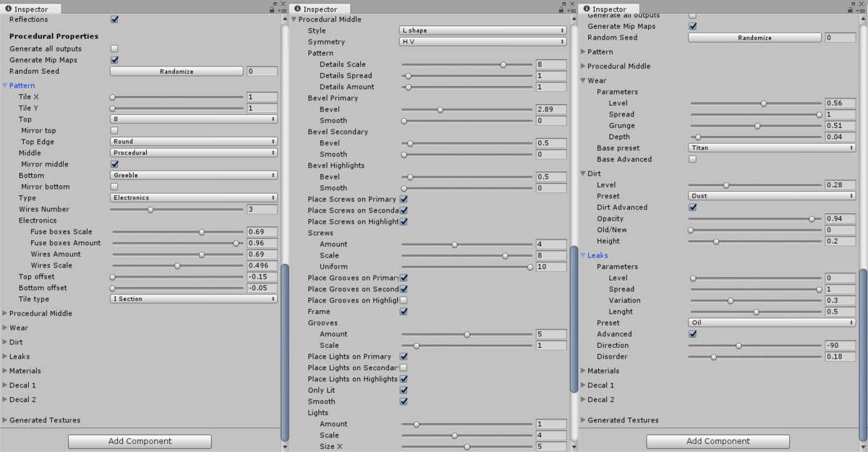This screenshot has height=452, width=868.
Task: Open the Bottom dropdown set to Greeble
Action: 193,175
